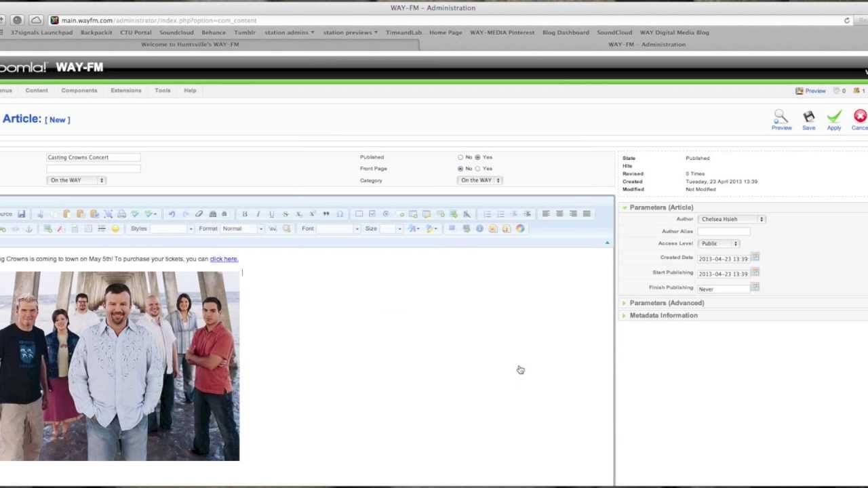Insert a smiley emoticon
This screenshot has height=488, width=868.
click(115, 228)
